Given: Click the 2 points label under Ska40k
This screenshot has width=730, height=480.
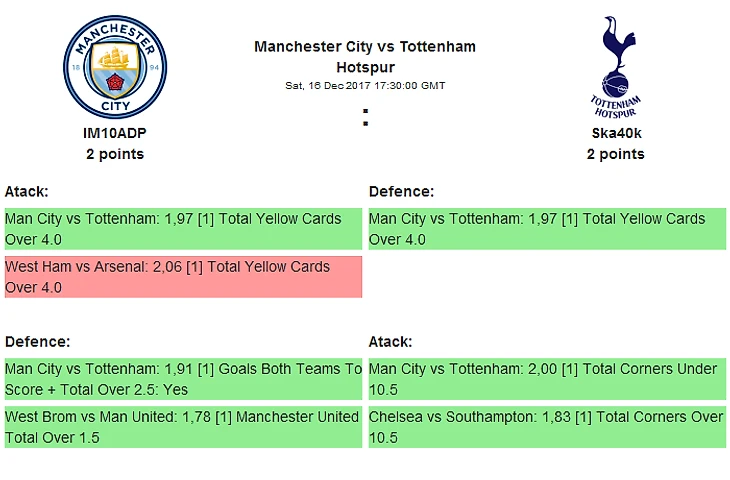Looking at the screenshot, I should (x=615, y=154).
